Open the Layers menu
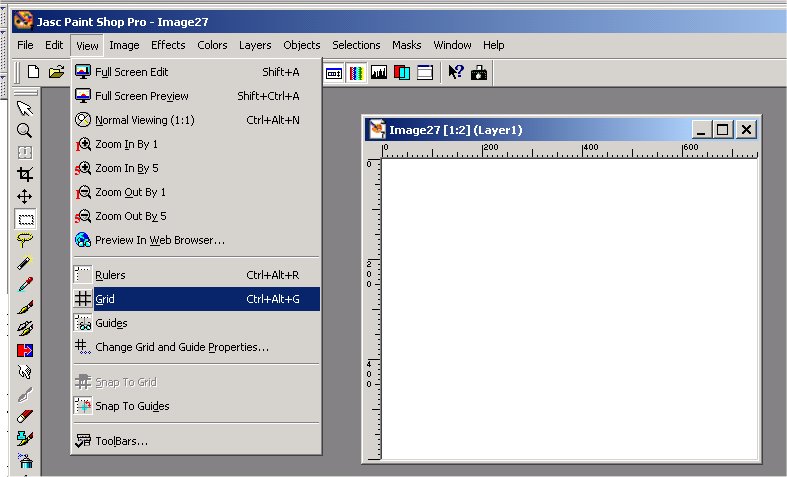The image size is (787, 477). coord(255,45)
